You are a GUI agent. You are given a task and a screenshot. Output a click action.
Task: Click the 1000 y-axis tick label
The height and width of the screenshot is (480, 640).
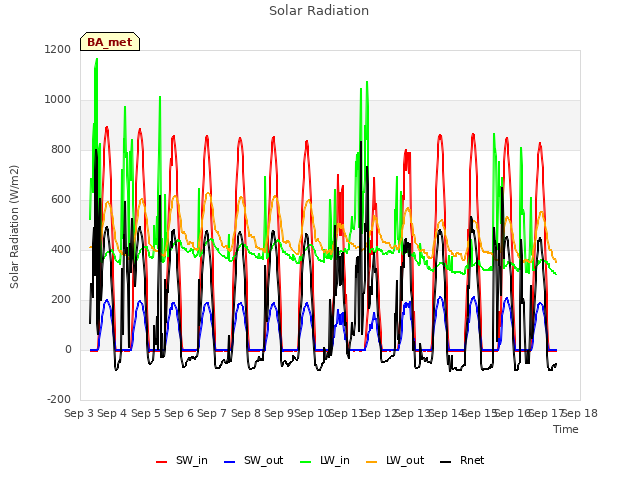coord(58,100)
